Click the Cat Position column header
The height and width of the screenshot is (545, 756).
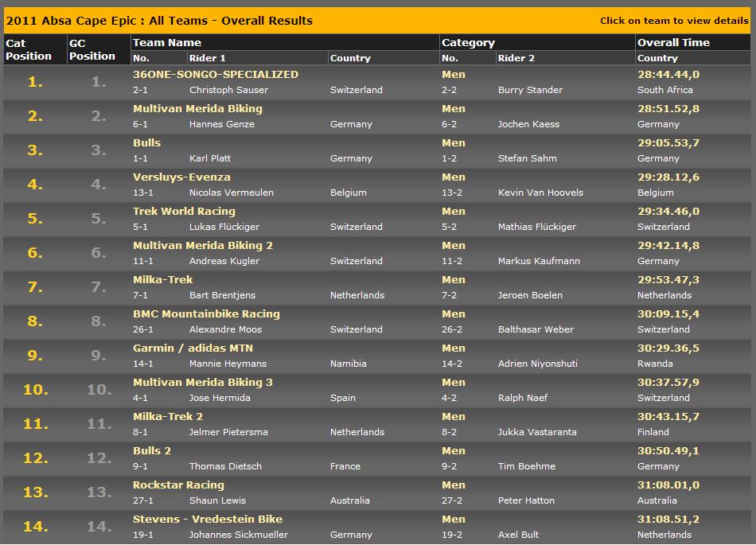(29, 49)
